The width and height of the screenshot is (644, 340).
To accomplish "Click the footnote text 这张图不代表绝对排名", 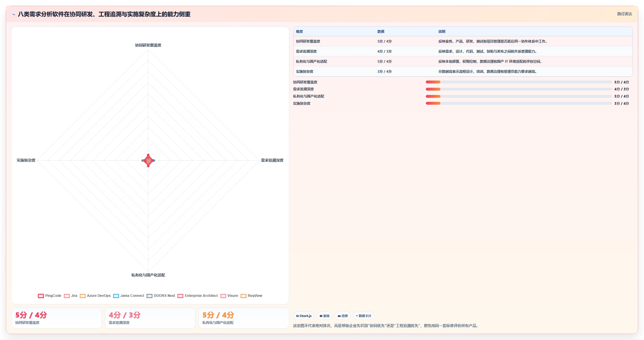I will click(x=386, y=326).
